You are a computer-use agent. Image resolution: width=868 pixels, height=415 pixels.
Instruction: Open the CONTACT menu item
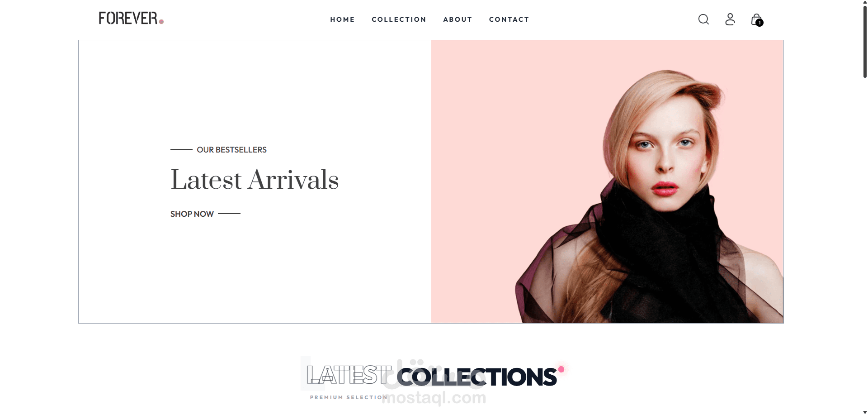[x=509, y=19]
